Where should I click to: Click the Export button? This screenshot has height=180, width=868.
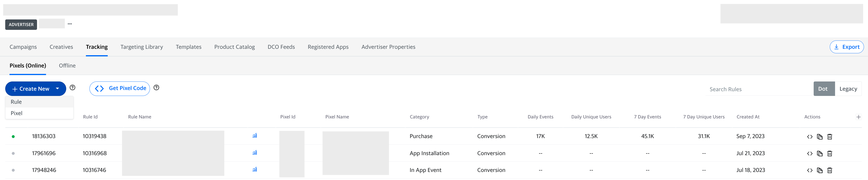pos(846,47)
